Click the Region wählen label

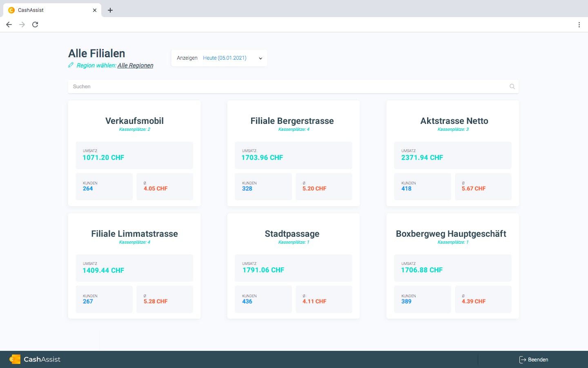click(96, 65)
